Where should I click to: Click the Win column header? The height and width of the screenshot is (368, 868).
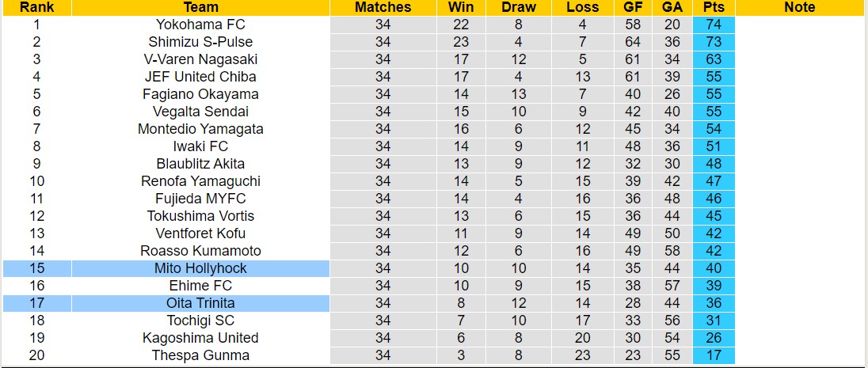point(460,7)
